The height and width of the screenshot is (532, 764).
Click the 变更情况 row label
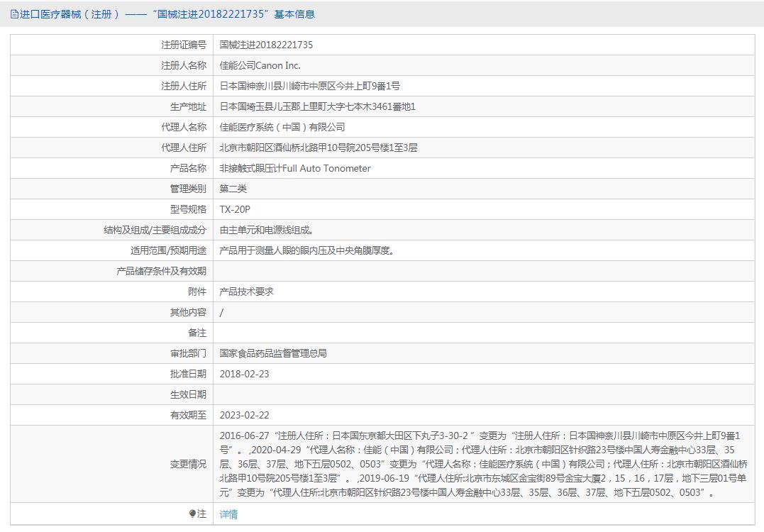coord(188,464)
